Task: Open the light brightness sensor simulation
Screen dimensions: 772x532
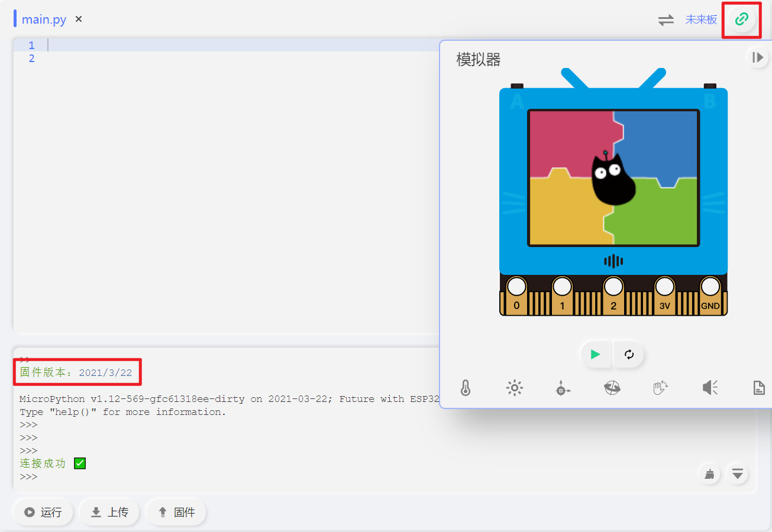Action: (x=515, y=388)
